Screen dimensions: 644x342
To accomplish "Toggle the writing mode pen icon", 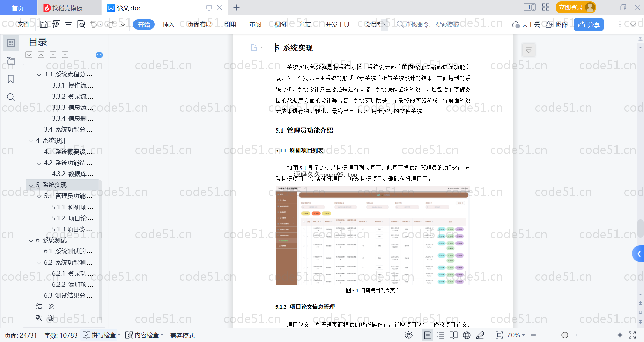I will coord(480,335).
